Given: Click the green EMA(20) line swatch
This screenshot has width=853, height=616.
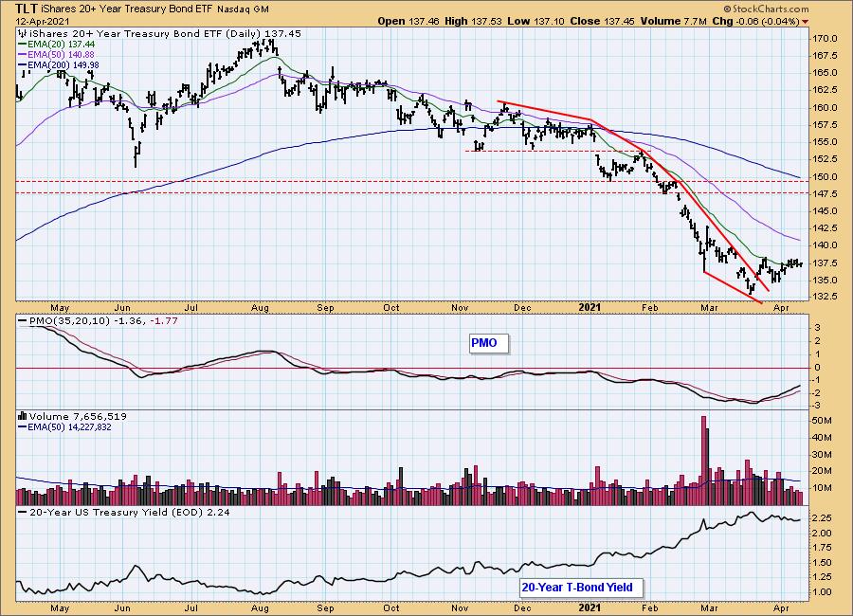Looking at the screenshot, I should [23, 45].
